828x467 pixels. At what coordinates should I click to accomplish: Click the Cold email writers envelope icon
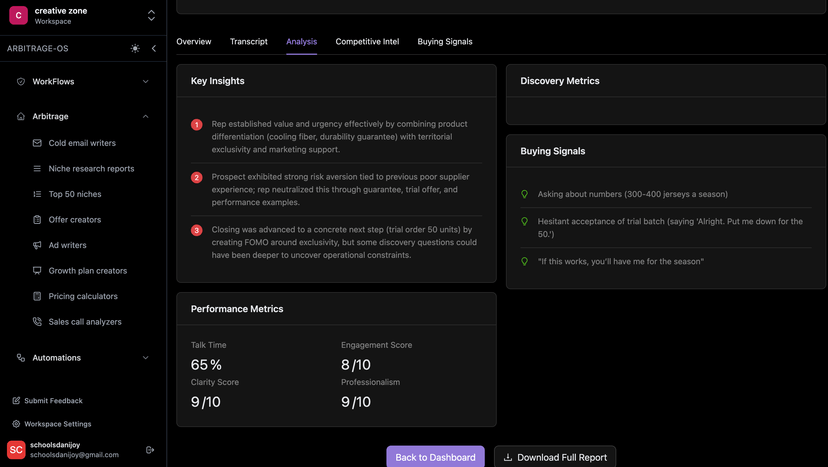pyautogui.click(x=37, y=143)
